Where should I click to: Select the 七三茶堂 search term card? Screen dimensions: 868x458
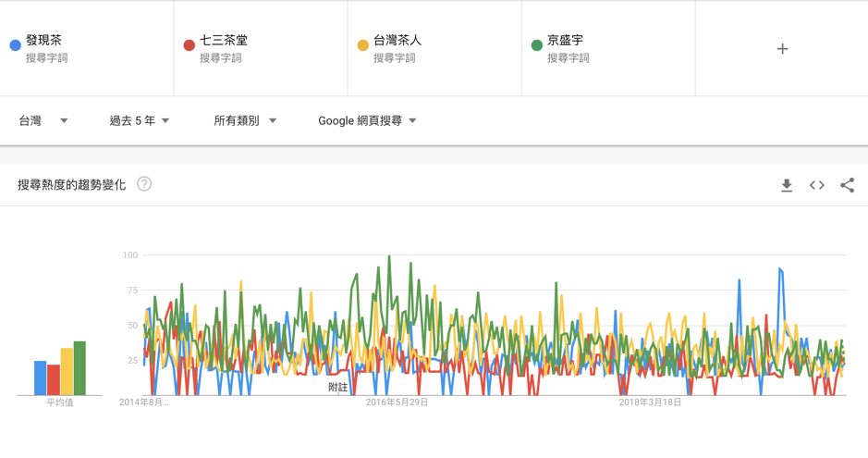(x=261, y=48)
